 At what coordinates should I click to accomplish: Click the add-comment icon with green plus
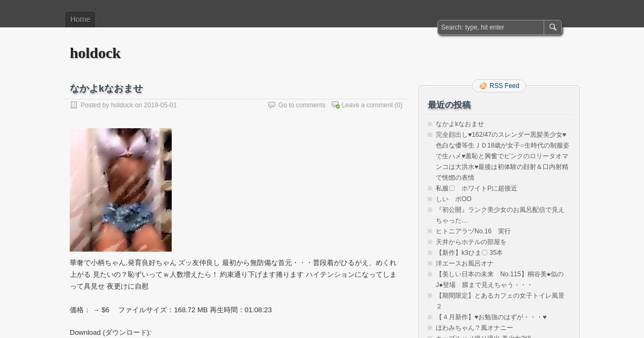pyautogui.click(x=335, y=105)
